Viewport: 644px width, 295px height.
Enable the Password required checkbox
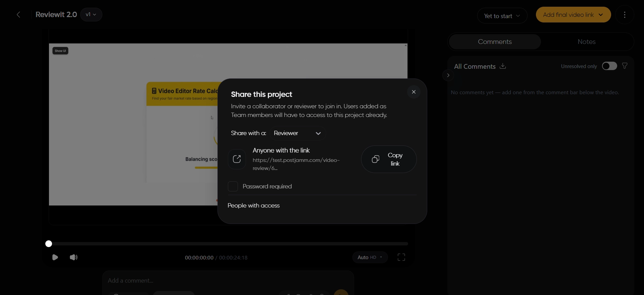click(x=233, y=186)
